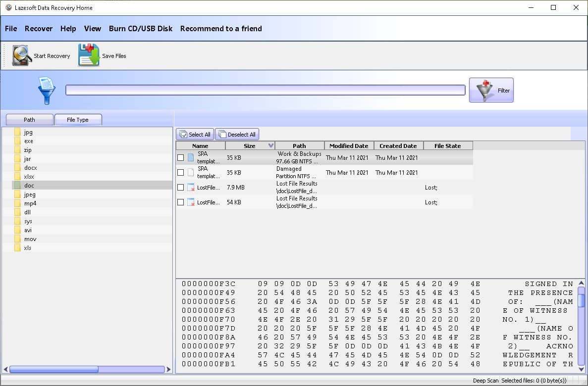Screen dimensions: 588x386
Task: Click the Filter funnel button
Action: coord(491,91)
